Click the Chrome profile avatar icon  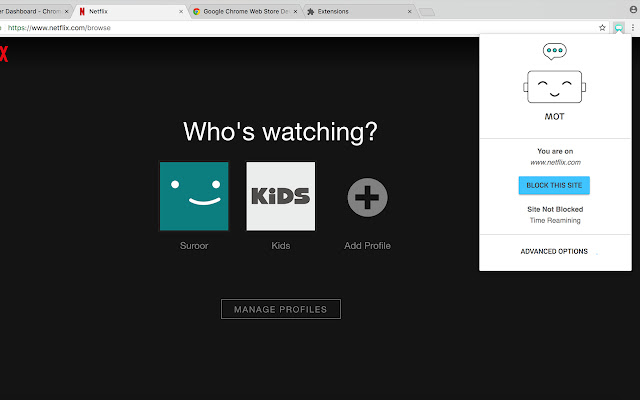[633, 9]
